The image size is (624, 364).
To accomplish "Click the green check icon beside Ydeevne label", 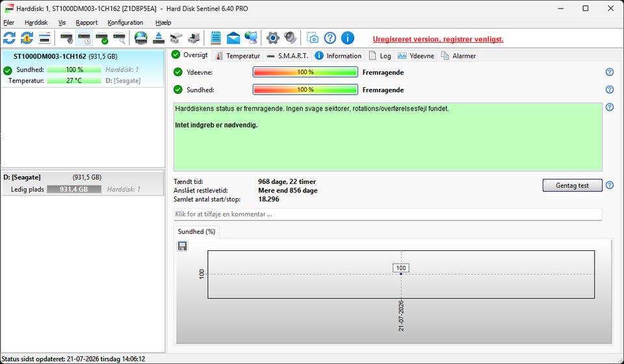I will click(x=178, y=72).
